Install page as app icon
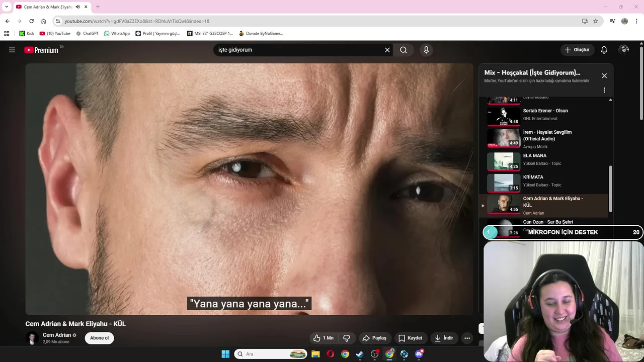Screen dimensions: 644x362 585,21
